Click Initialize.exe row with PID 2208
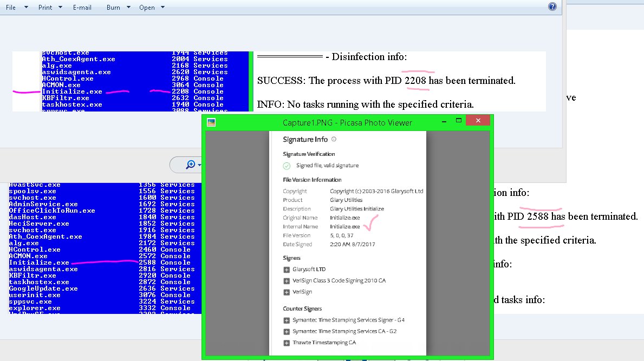 point(133,91)
